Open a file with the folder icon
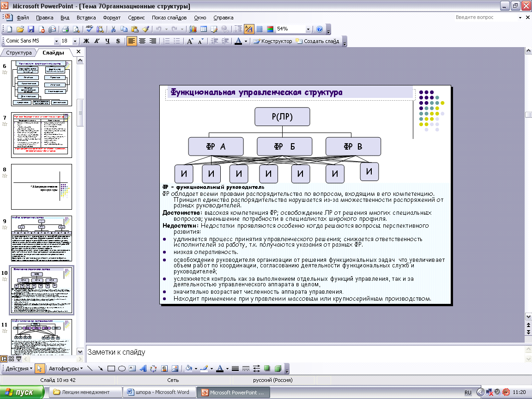This screenshot has height=399, width=532. click(x=20, y=29)
